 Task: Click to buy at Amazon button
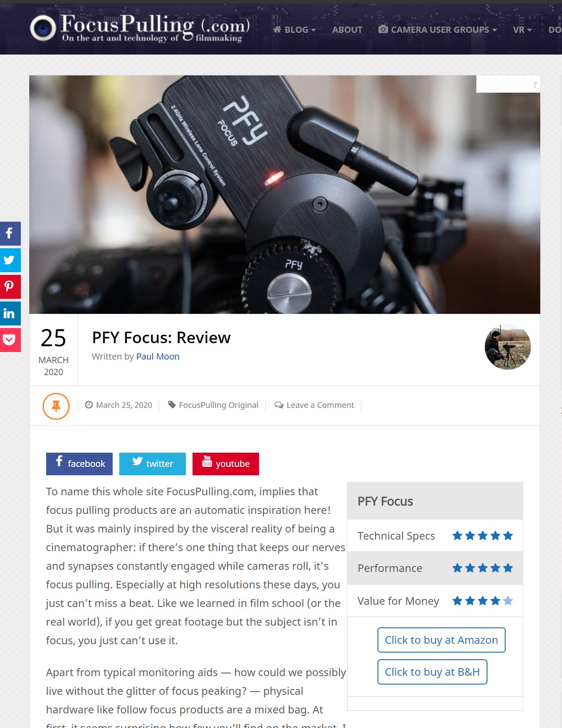[x=441, y=640]
